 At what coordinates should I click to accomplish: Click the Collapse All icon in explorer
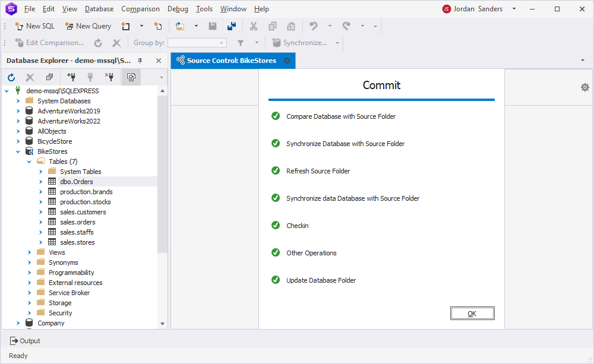[49, 77]
